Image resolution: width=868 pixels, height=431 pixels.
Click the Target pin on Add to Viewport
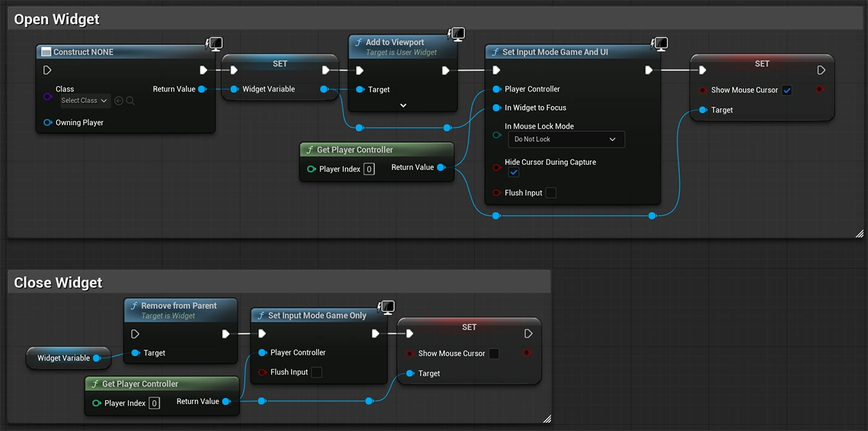(360, 90)
